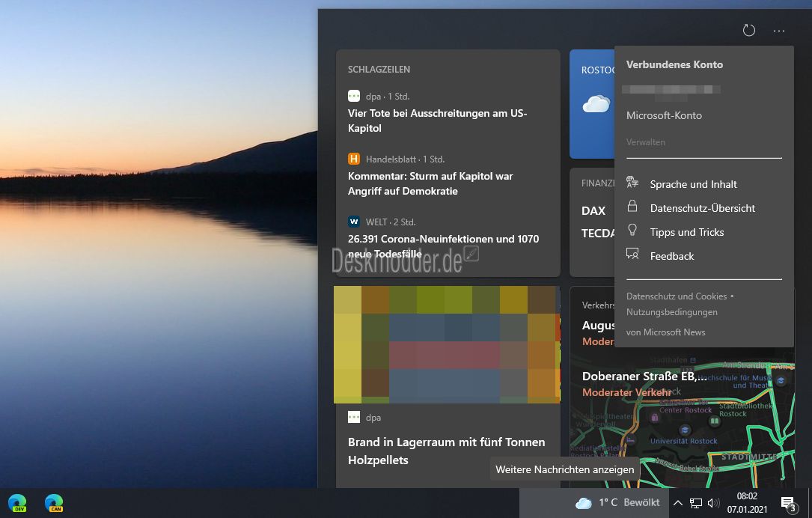Open headline Vier Tote bei Ausschreitungen am US-Kapitol
The image size is (812, 518).
pos(438,121)
